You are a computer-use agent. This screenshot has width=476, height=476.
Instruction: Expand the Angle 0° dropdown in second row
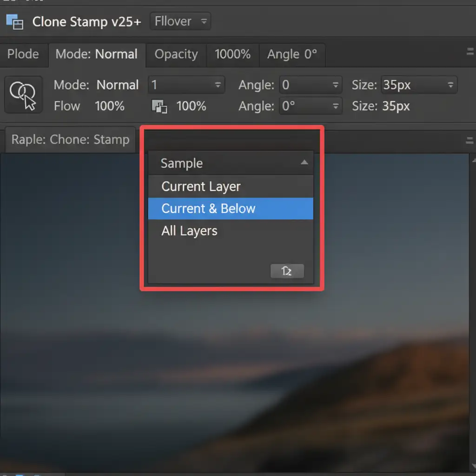311,106
